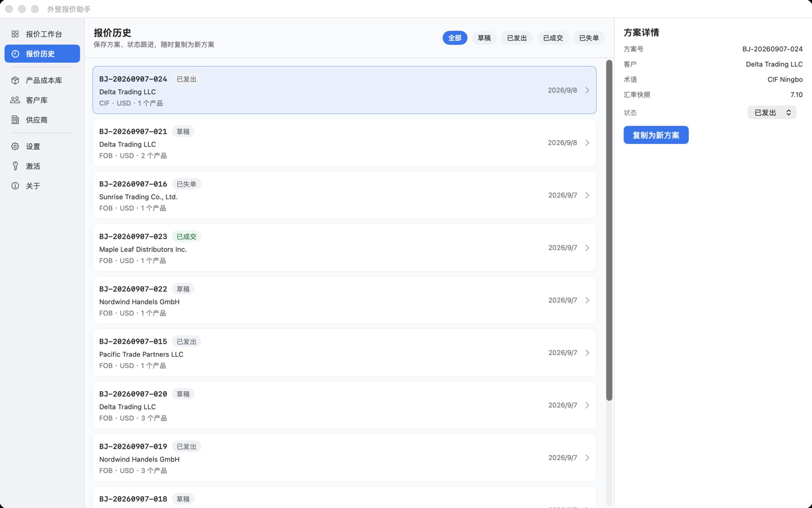Select the 全部 filter pill
Viewport: 812px width, 508px height.
(455, 38)
